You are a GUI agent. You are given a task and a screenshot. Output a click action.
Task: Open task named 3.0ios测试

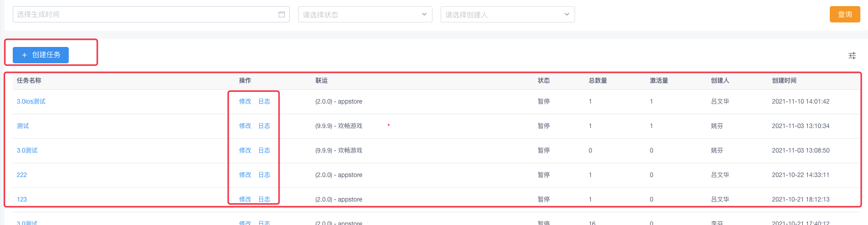[x=31, y=102]
